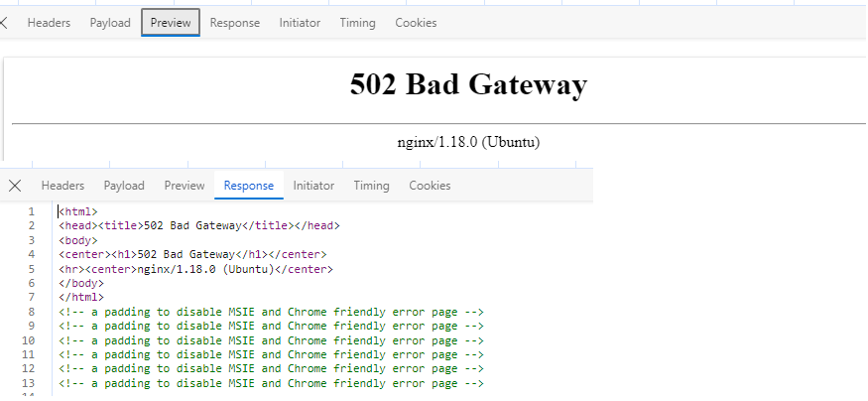Open Cookies tab in the Preview-active panel

pos(416,23)
